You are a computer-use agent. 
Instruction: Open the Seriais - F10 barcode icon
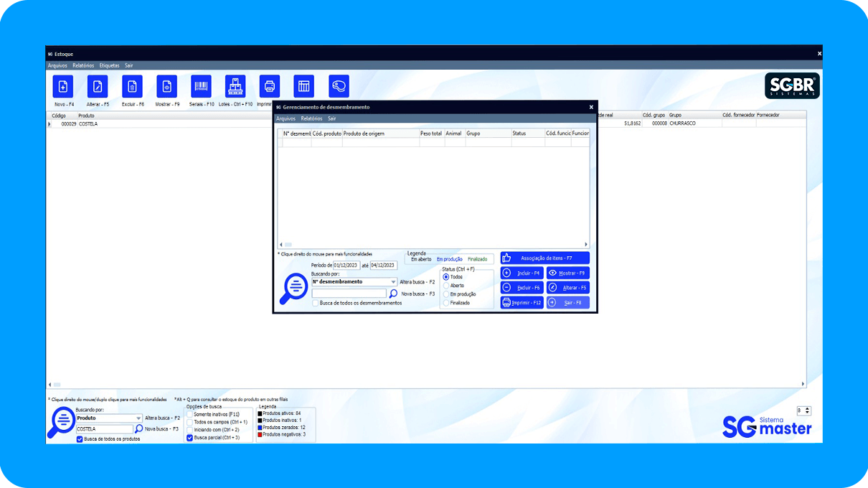(201, 86)
